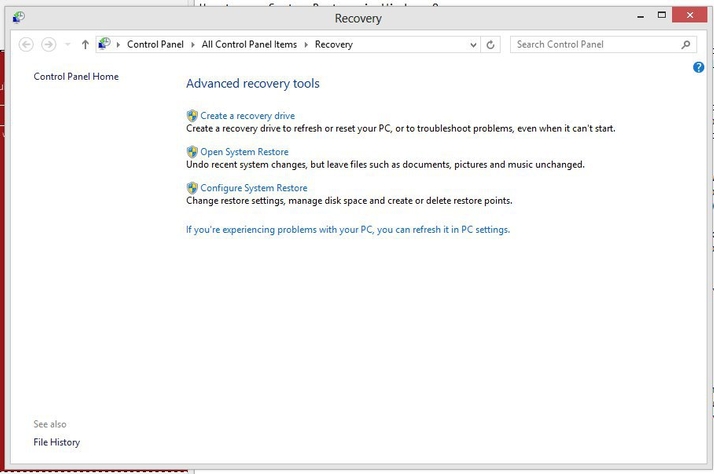The height and width of the screenshot is (474, 714).
Task: Open Configure System Restore link
Action: (254, 188)
